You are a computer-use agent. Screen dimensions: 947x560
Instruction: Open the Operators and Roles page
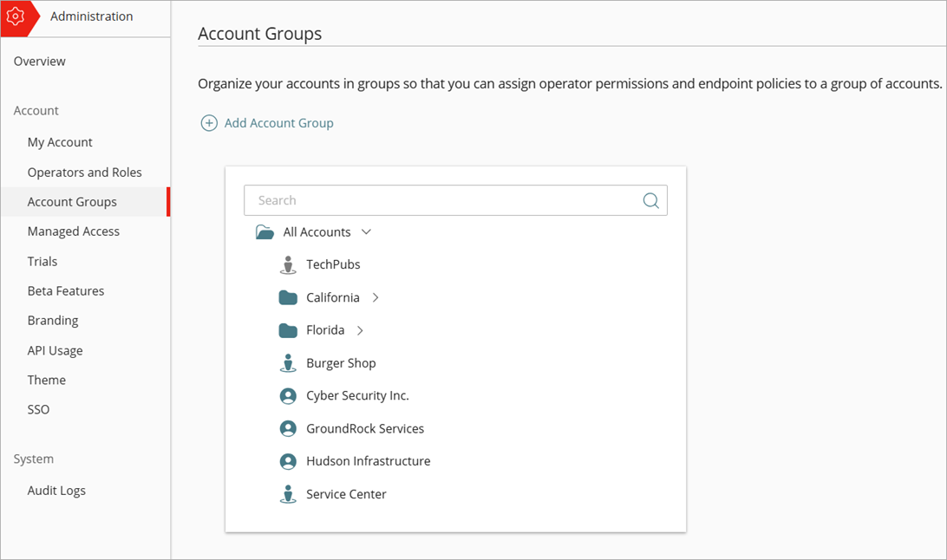pyautogui.click(x=85, y=172)
